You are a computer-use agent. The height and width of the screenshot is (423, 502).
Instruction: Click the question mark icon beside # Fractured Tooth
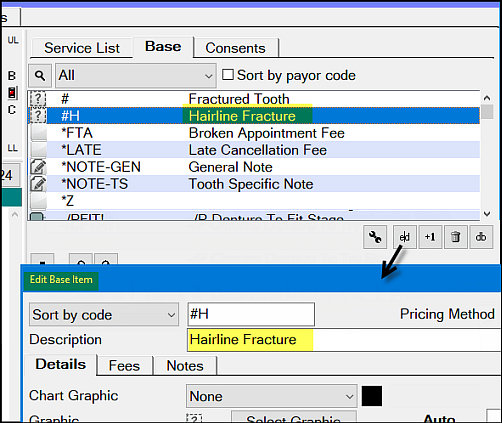(x=38, y=99)
